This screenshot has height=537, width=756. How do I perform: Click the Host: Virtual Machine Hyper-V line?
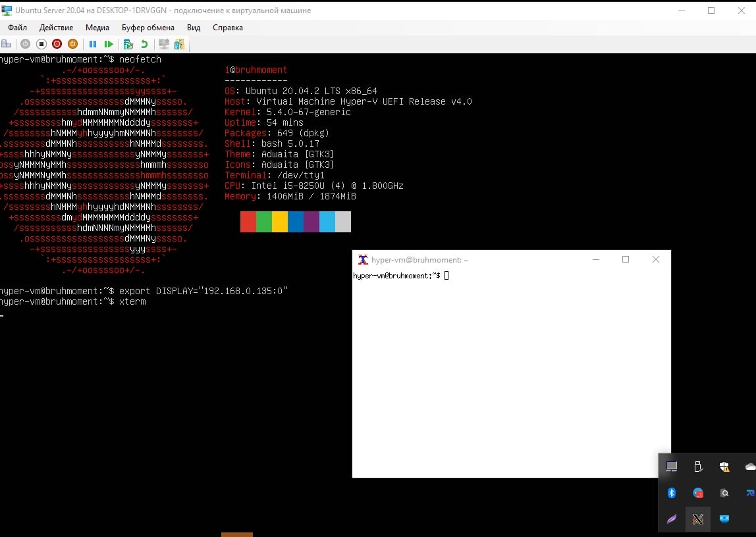pyautogui.click(x=348, y=101)
